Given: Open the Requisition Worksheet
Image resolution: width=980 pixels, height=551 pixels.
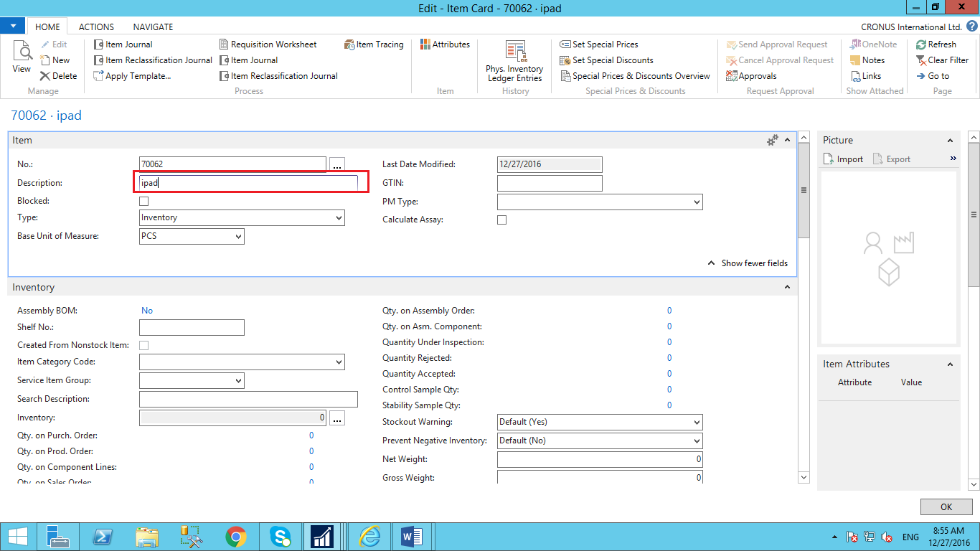Looking at the screenshot, I should click(268, 44).
